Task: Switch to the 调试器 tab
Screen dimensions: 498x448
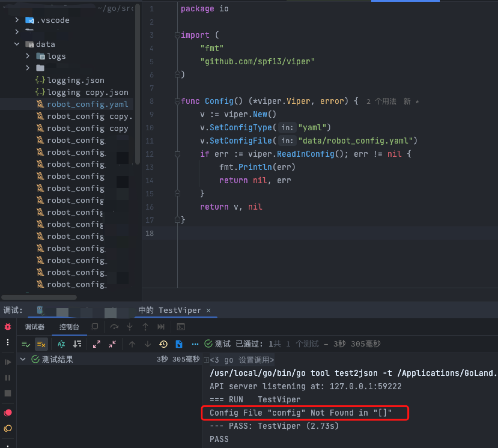Action: [34, 327]
